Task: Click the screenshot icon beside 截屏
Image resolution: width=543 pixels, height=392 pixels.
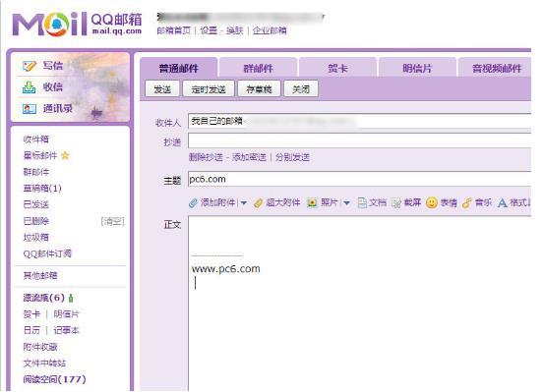Action: (x=396, y=203)
